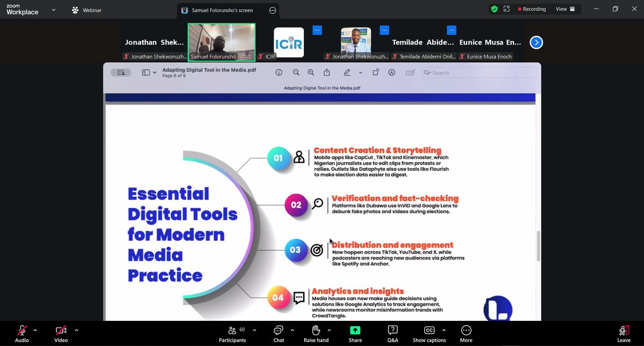The width and height of the screenshot is (644, 346).
Task: Open shared screen options ellipsis
Action: [273, 10]
